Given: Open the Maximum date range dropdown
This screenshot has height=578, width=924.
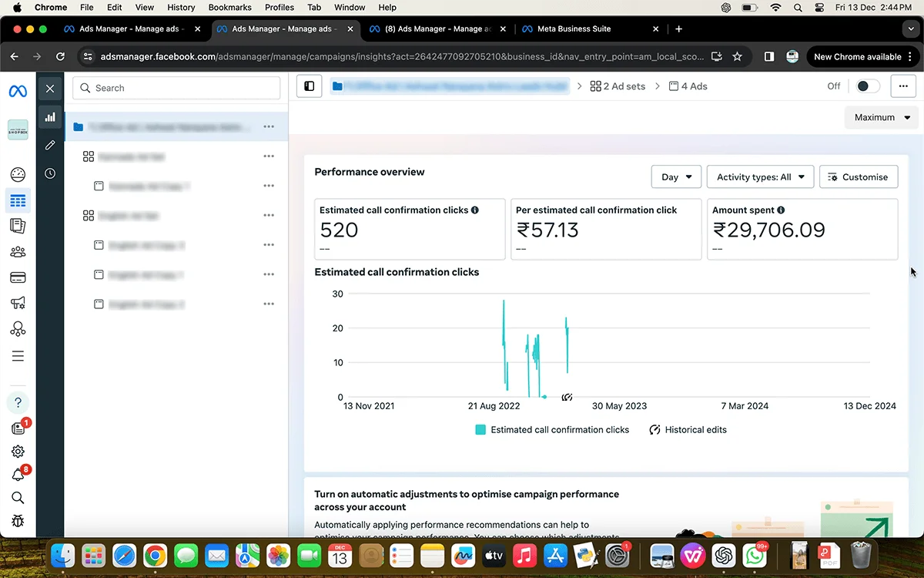Looking at the screenshot, I should pyautogui.click(x=882, y=118).
